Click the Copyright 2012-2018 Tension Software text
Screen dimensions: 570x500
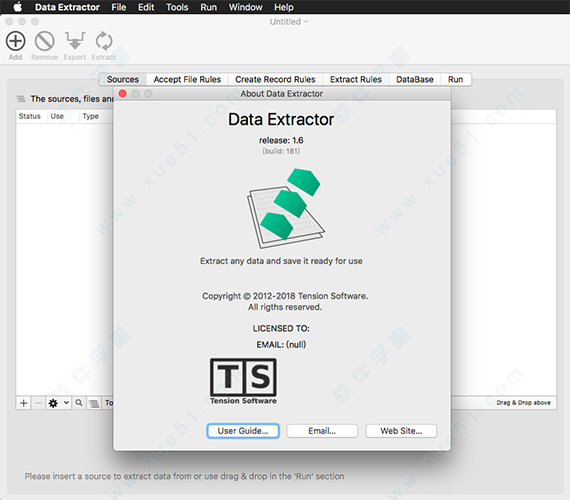285,296
